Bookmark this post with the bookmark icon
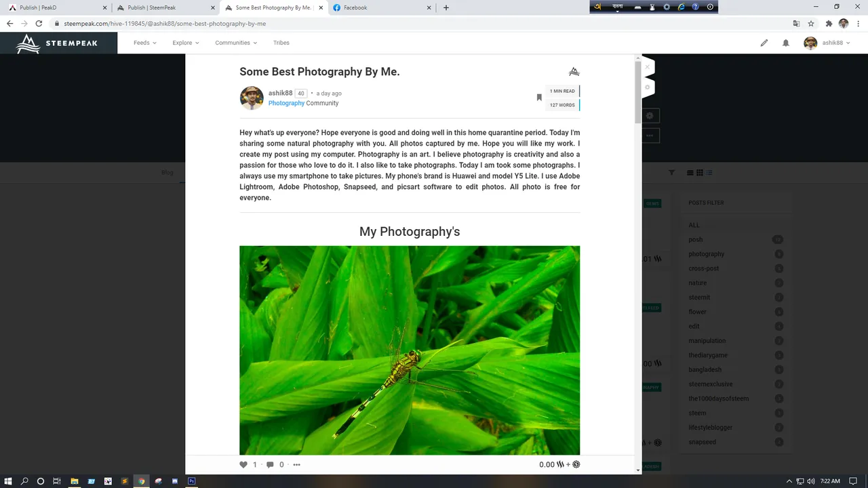This screenshot has width=868, height=488. tap(539, 98)
